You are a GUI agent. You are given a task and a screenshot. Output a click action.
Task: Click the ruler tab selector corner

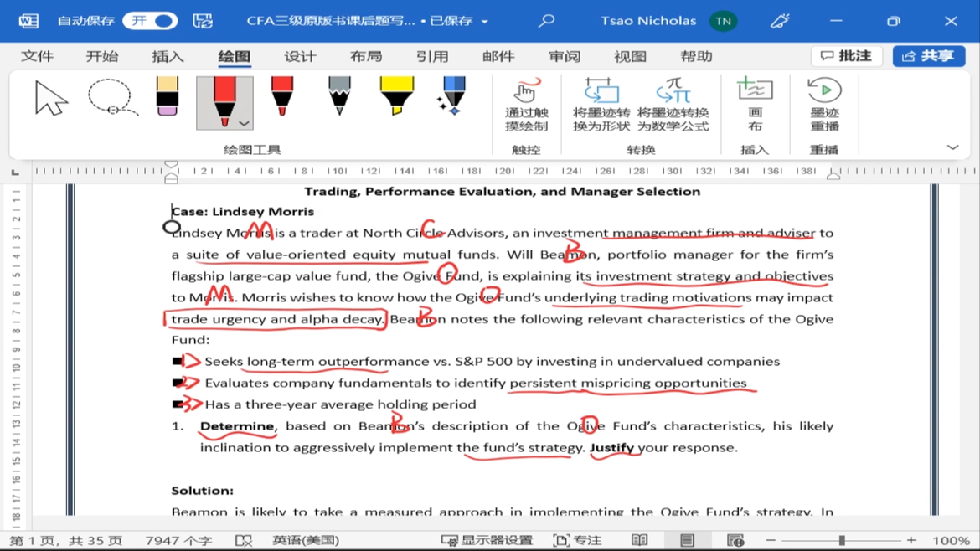(x=15, y=172)
